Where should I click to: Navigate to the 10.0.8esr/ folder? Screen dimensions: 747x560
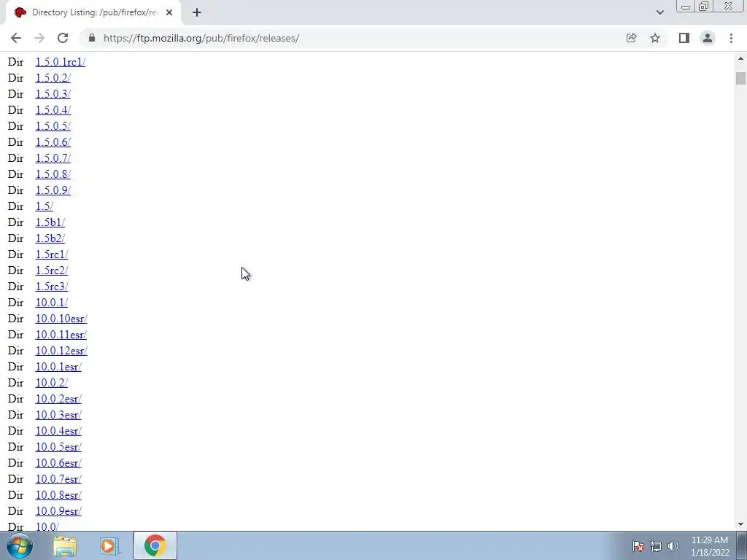(x=58, y=495)
